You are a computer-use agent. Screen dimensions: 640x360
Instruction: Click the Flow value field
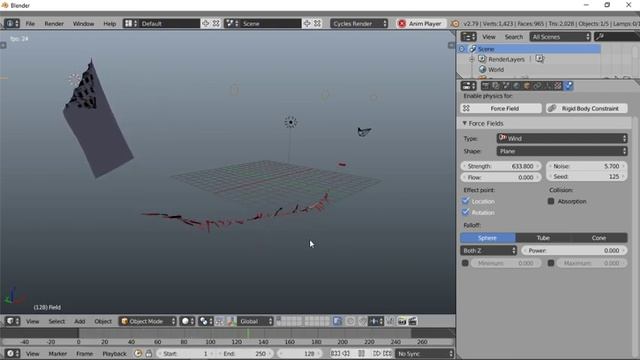pyautogui.click(x=501, y=177)
